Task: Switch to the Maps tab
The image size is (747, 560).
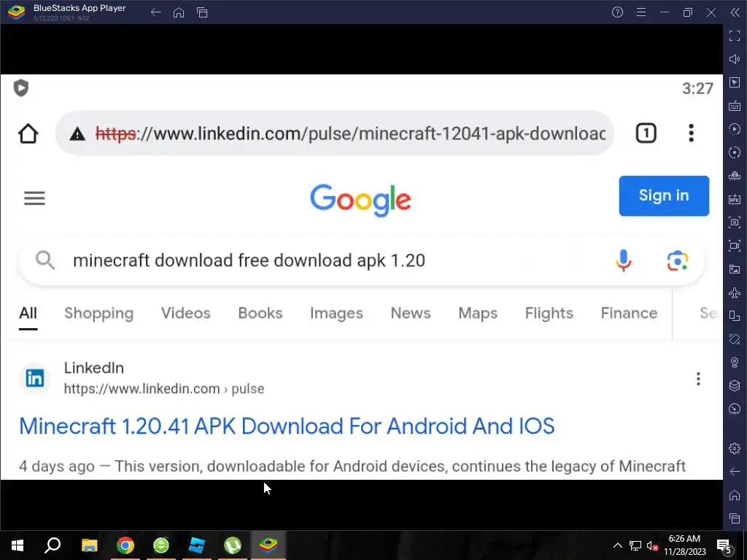Action: [478, 314]
